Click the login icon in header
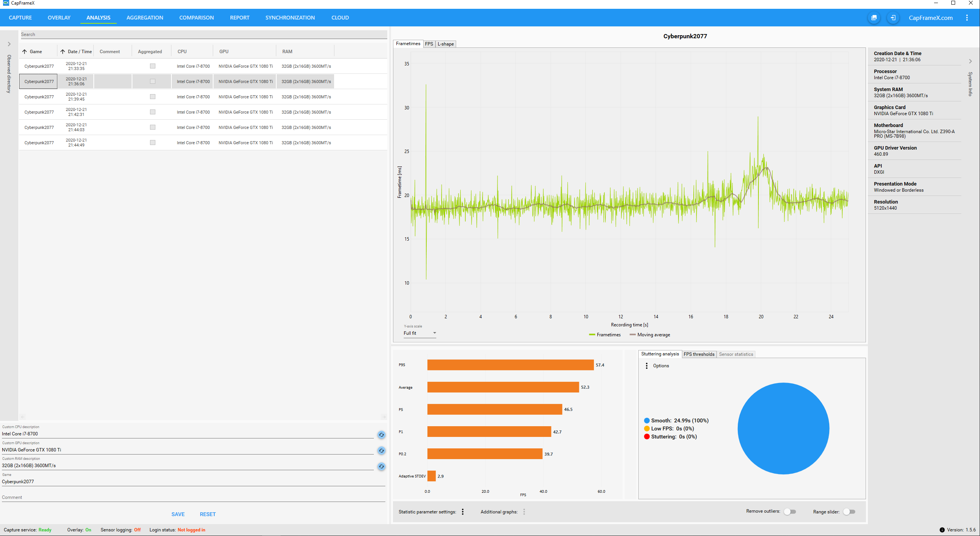Screen dimensions: 980x536 (893, 18)
